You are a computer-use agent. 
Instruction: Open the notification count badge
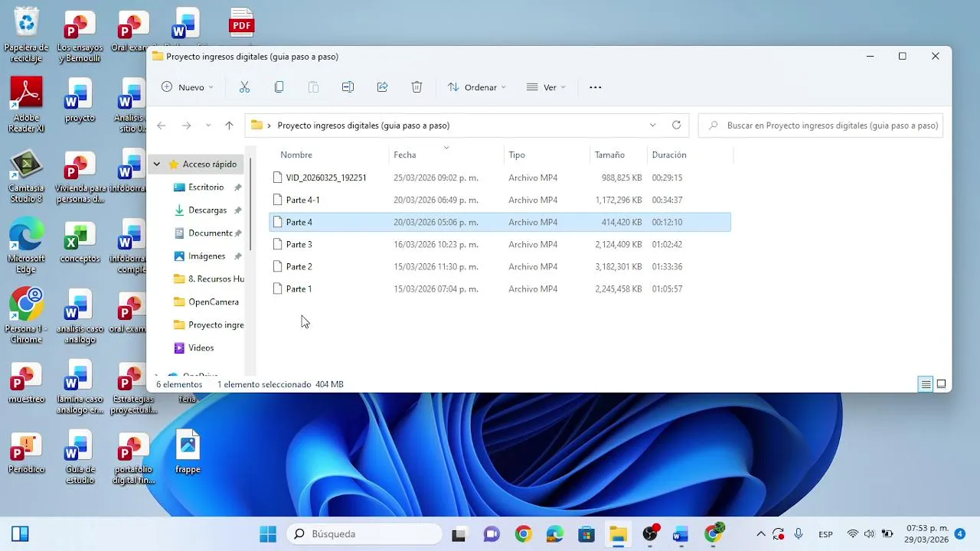tap(960, 534)
